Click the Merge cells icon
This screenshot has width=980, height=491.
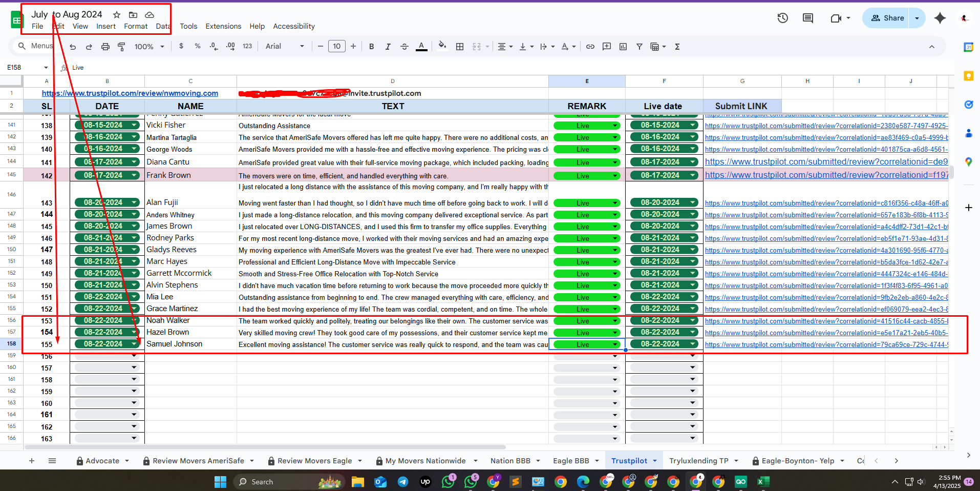477,47
